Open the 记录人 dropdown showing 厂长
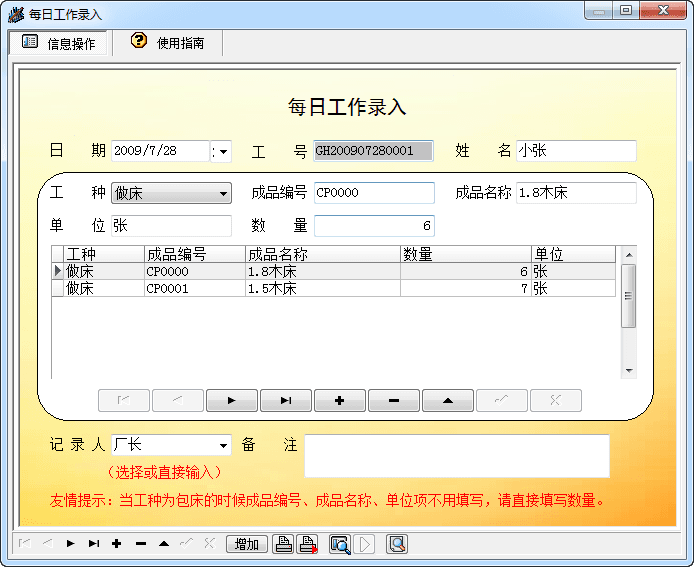This screenshot has height=567, width=694. click(223, 445)
